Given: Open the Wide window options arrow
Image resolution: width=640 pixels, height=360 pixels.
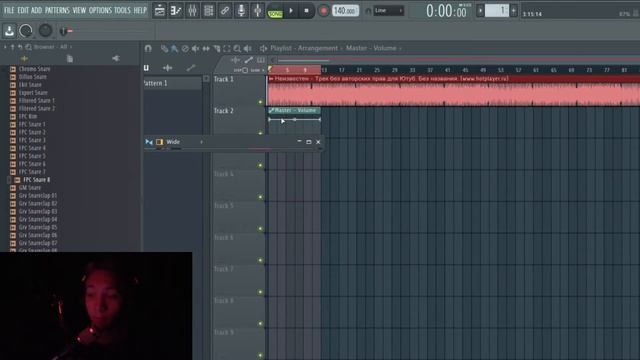Looking at the screenshot, I should coord(201,142).
